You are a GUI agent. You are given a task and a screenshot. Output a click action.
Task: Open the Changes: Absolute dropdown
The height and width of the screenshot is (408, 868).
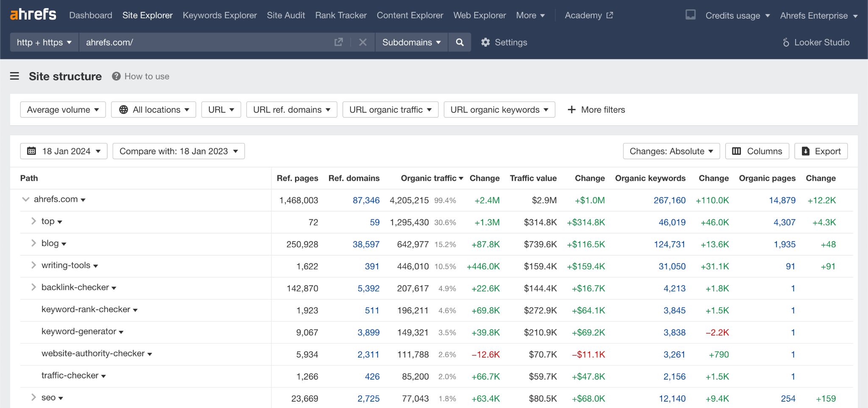pos(671,151)
